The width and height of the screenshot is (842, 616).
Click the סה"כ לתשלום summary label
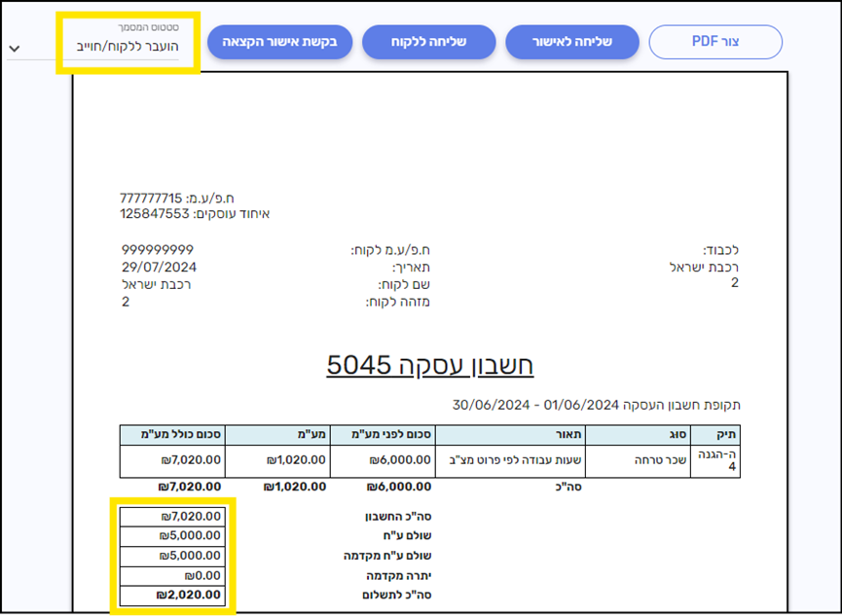[391, 595]
